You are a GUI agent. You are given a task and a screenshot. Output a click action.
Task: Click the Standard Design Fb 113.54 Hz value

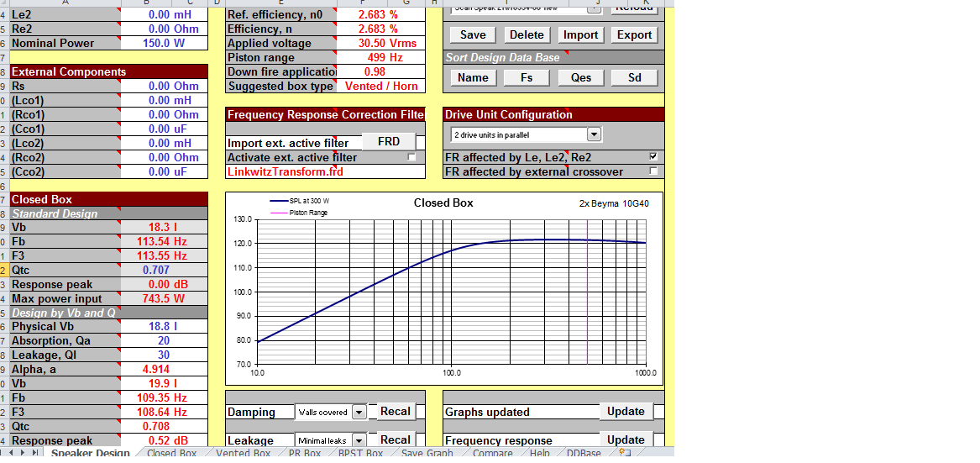point(165,241)
